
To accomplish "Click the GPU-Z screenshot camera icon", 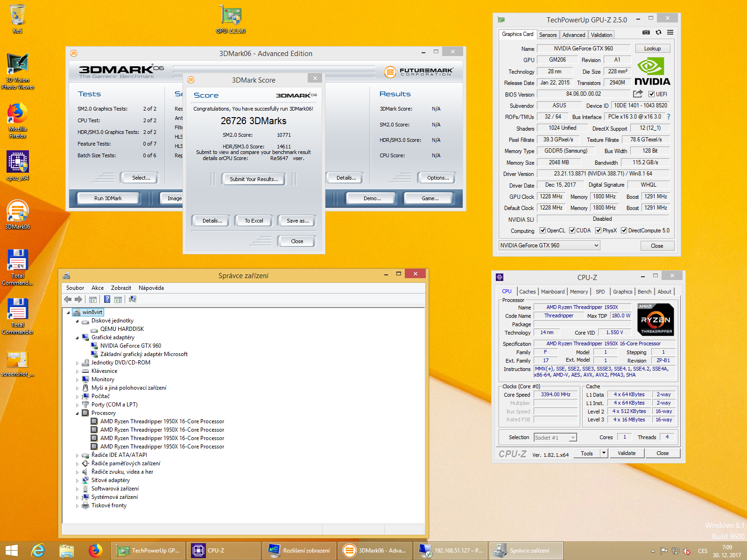I will click(646, 32).
